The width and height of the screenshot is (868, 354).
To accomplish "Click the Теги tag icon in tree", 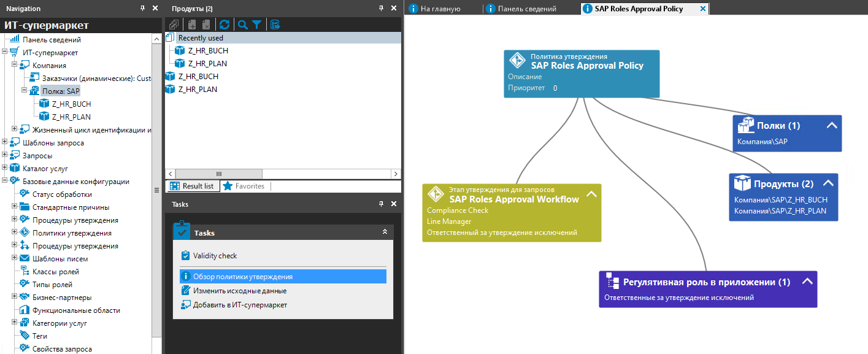I will tap(25, 336).
